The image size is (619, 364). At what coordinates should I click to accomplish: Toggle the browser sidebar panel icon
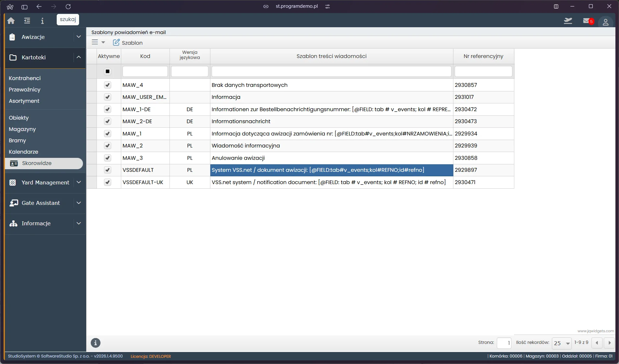[x=24, y=6]
